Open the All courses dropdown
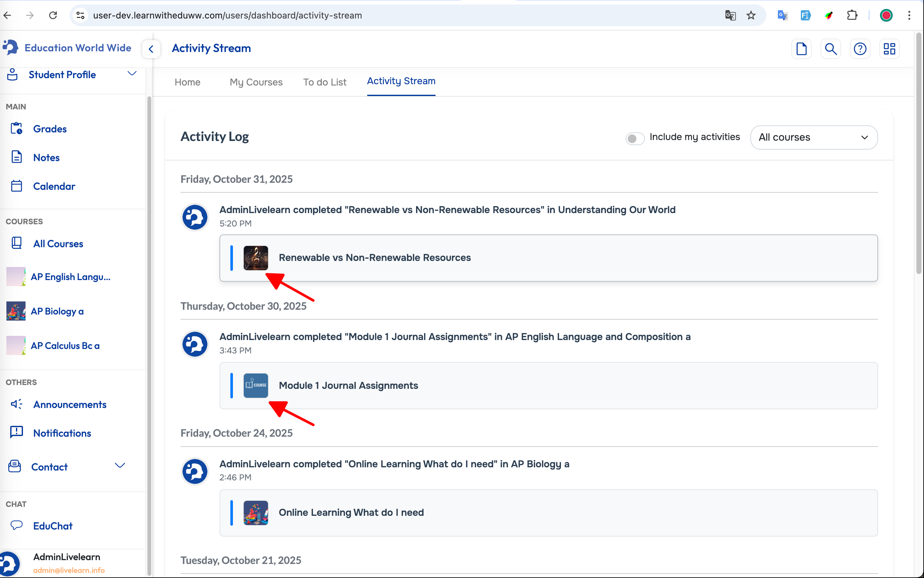 coord(814,137)
